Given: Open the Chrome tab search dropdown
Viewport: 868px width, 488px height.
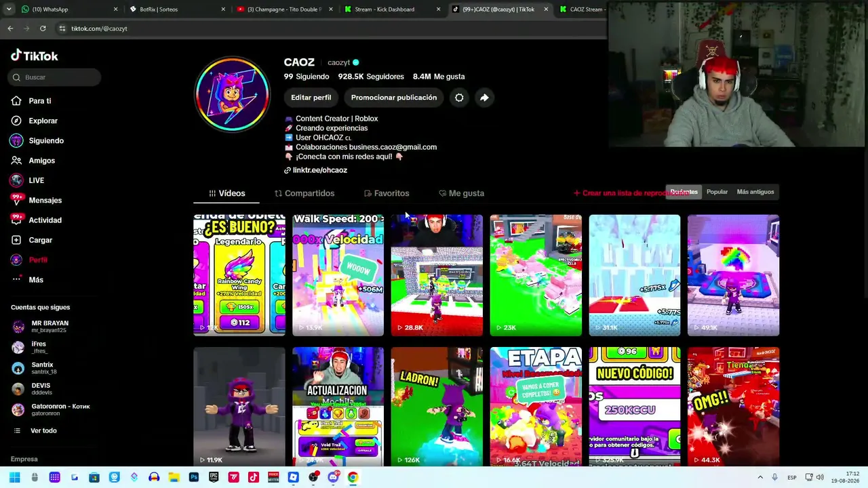Looking at the screenshot, I should click(x=9, y=9).
